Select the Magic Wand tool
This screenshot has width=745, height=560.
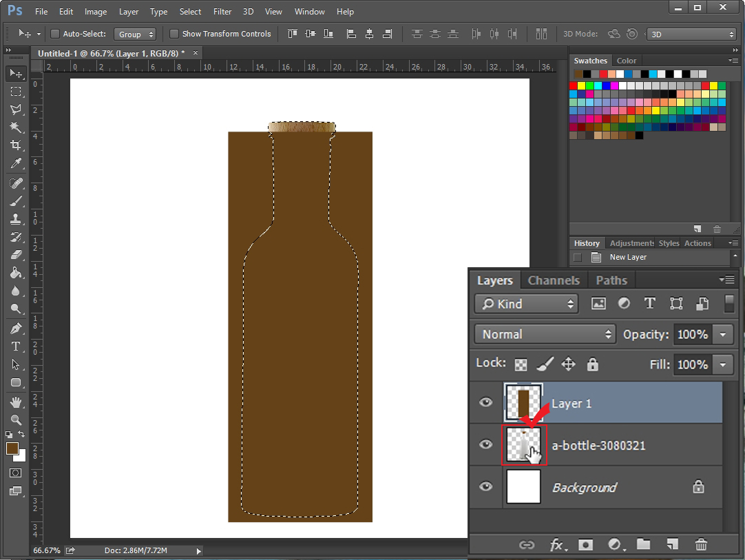click(16, 127)
